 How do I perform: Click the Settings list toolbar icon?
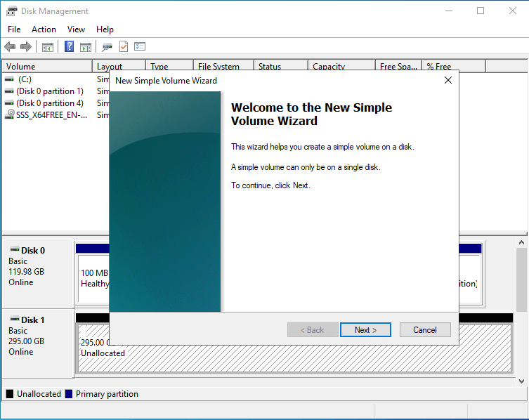(x=140, y=46)
